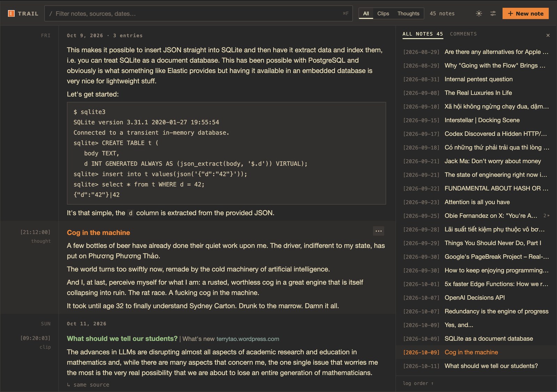The height and width of the screenshot is (392, 557).
Task: Select 'The Real Luxuries In Life' note
Action: (x=476, y=93)
